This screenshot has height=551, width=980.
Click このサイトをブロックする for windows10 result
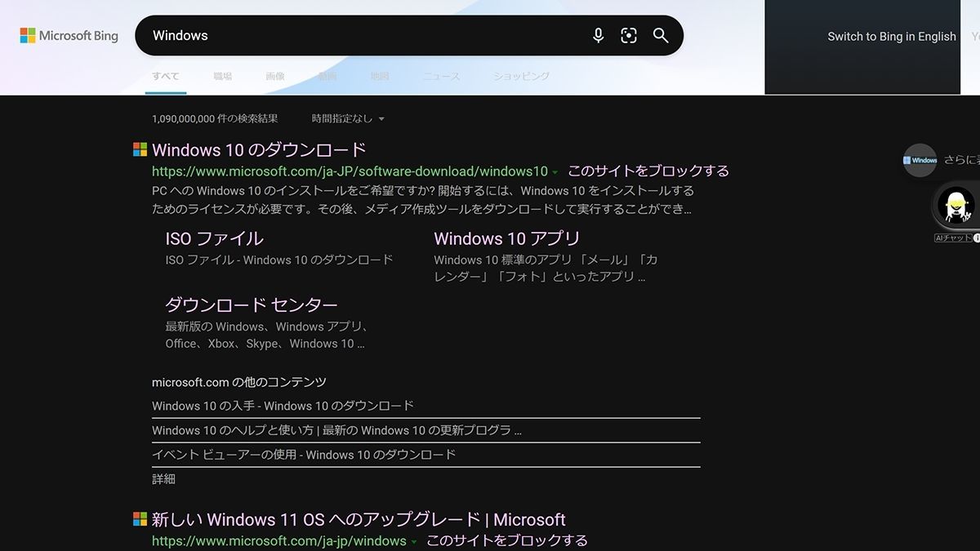click(648, 171)
